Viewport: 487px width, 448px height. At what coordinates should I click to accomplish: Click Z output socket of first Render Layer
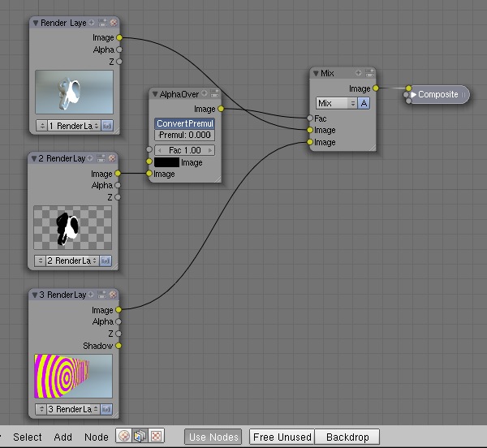click(119, 62)
